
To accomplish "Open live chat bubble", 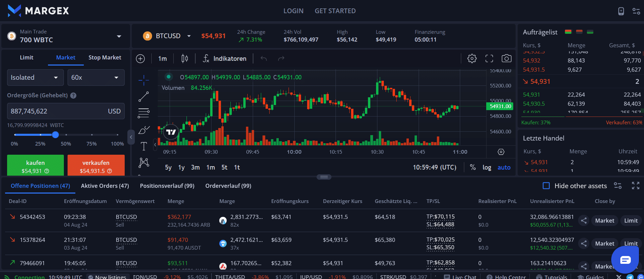I will coord(625,259).
